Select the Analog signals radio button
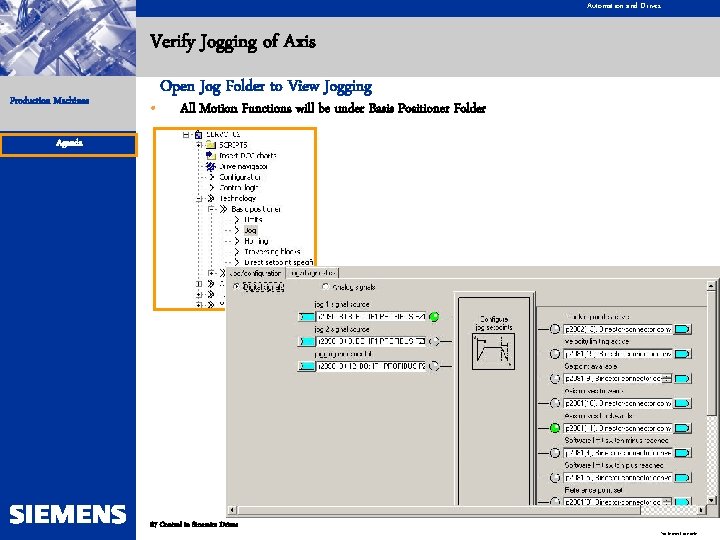 [326, 287]
